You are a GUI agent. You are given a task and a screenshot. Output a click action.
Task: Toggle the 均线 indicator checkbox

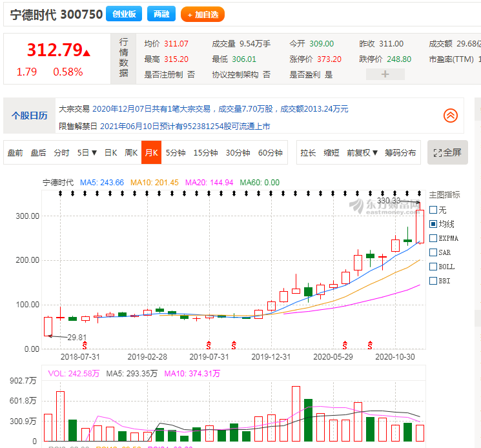click(433, 224)
